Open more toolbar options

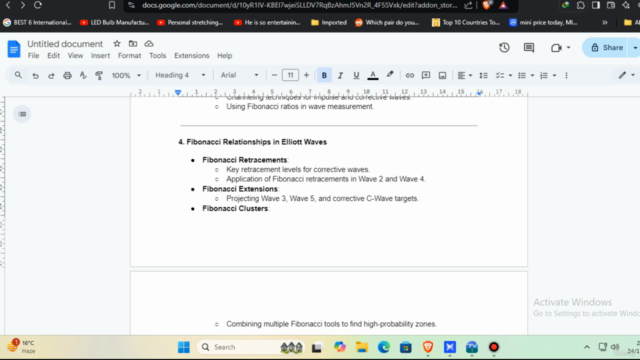(x=566, y=76)
